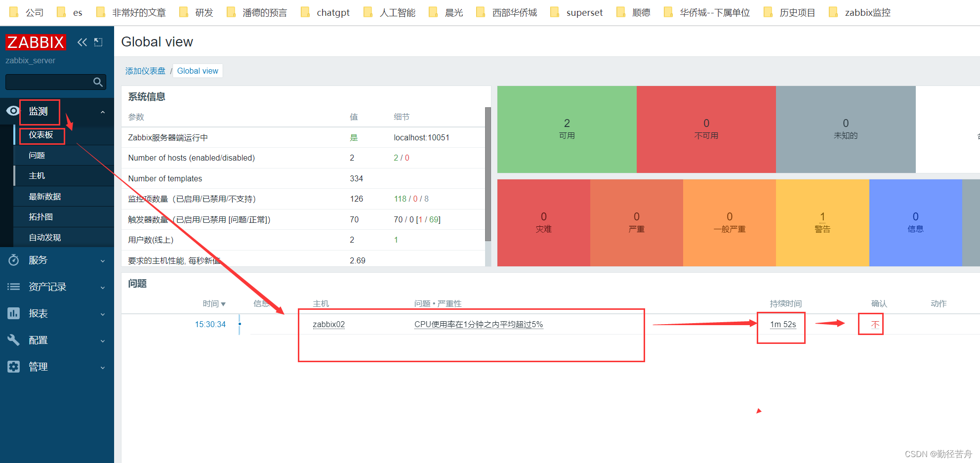980x463 pixels.
Task: Click the 0 严重 severity tile
Action: point(637,223)
